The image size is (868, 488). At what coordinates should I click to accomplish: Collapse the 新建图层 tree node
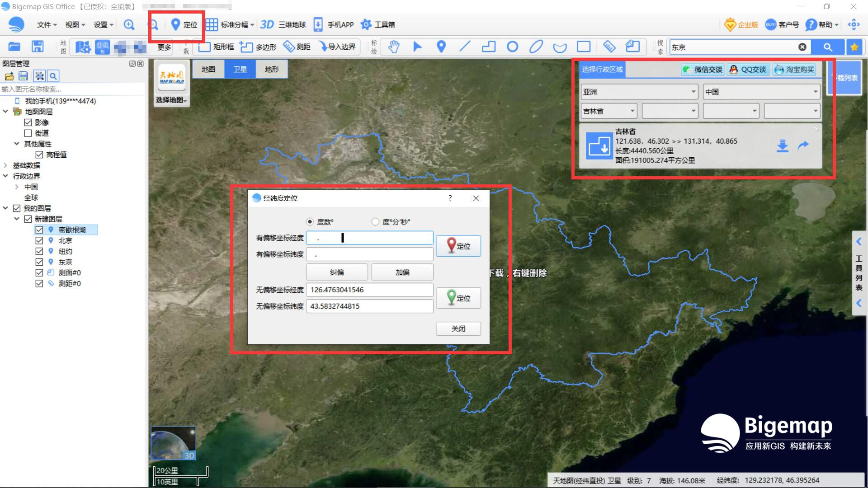coord(17,219)
